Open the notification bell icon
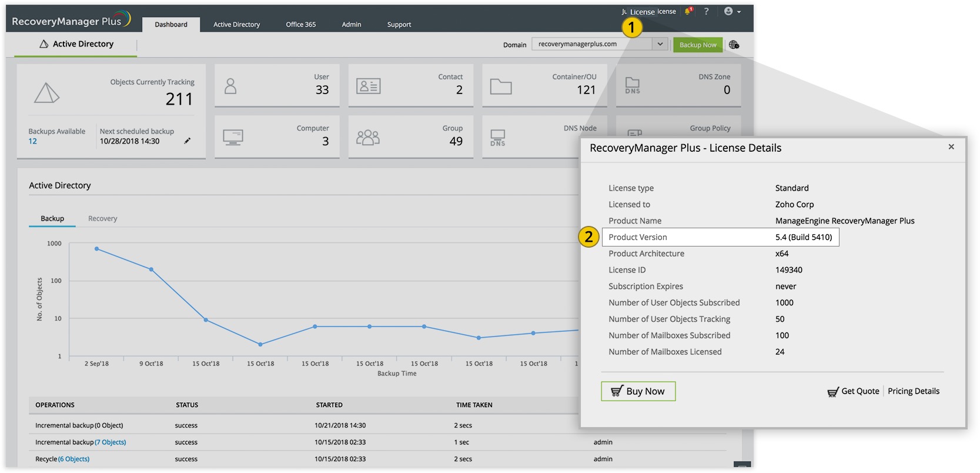Screen dimensions: 980x473 [688, 11]
